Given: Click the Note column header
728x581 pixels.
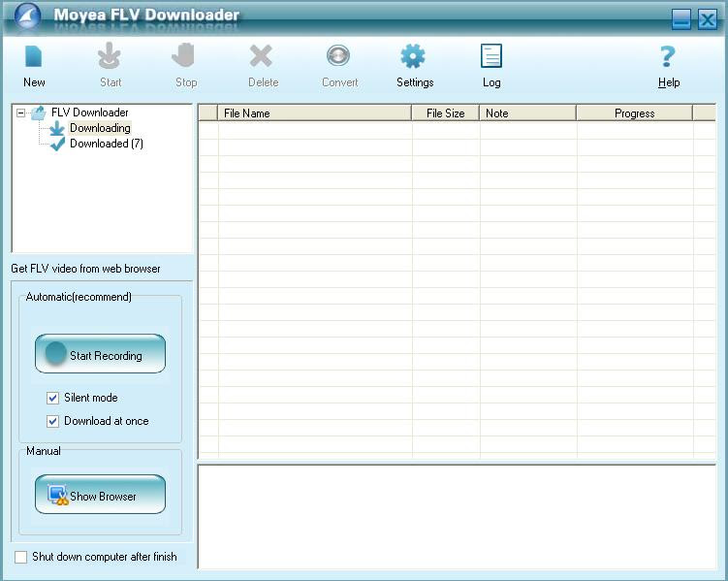Looking at the screenshot, I should (528, 113).
